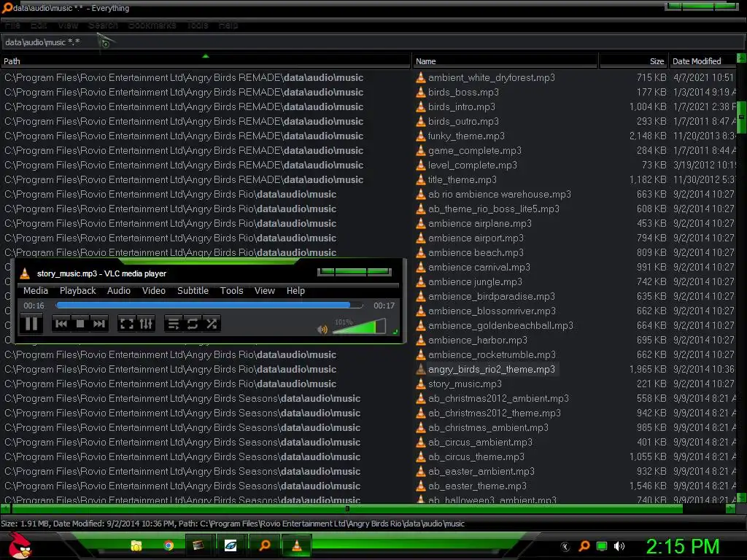Show the VLC playlist button
Screen dimensions: 747x560
point(174,324)
